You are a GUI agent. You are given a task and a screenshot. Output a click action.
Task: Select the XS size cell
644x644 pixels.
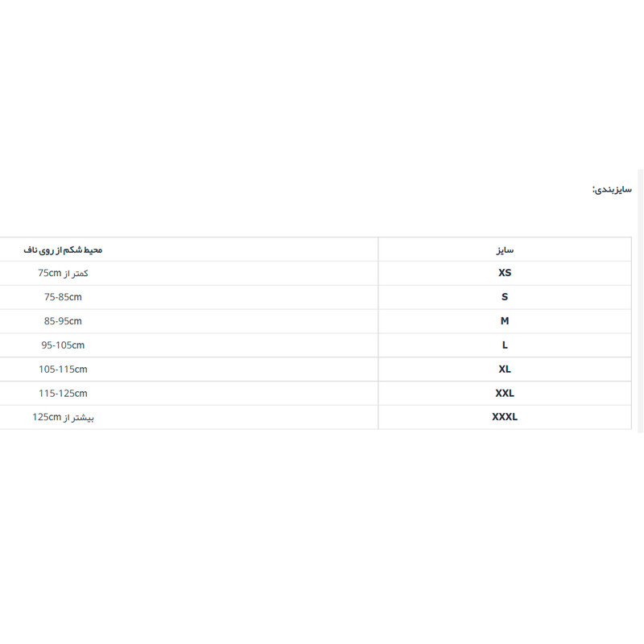505,273
